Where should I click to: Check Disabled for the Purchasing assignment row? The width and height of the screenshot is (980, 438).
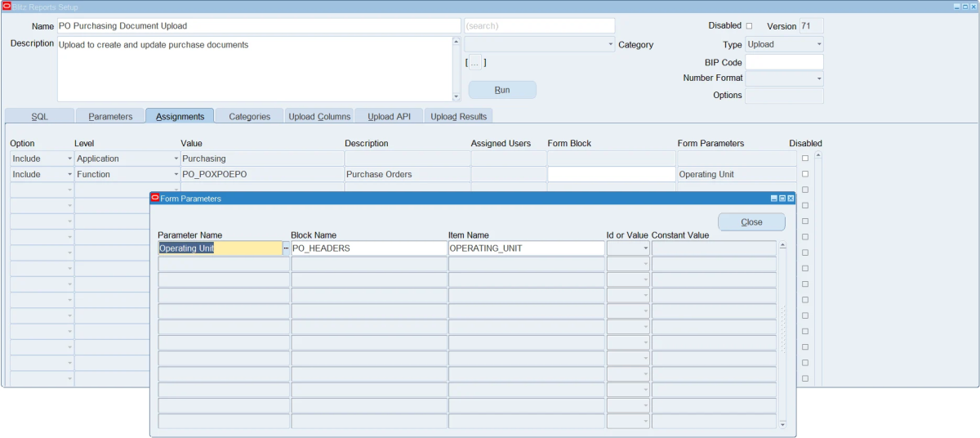(805, 159)
